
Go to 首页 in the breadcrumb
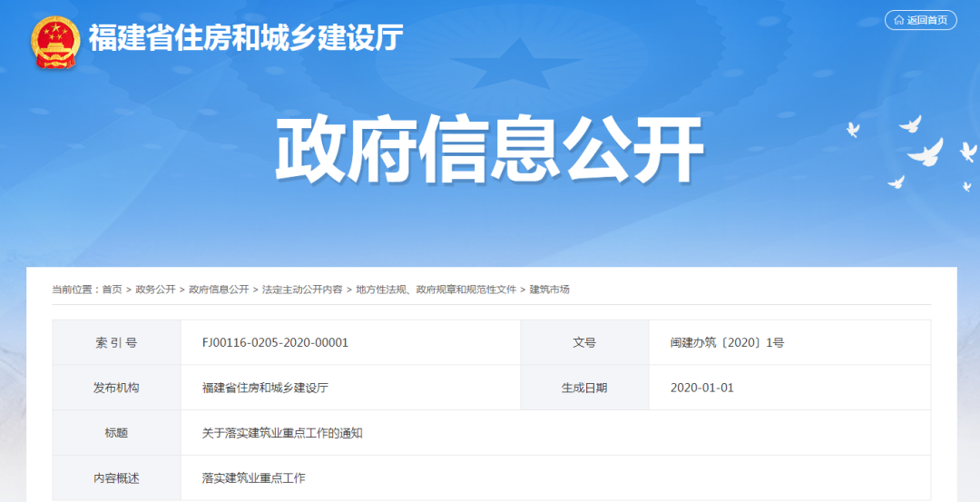112,290
